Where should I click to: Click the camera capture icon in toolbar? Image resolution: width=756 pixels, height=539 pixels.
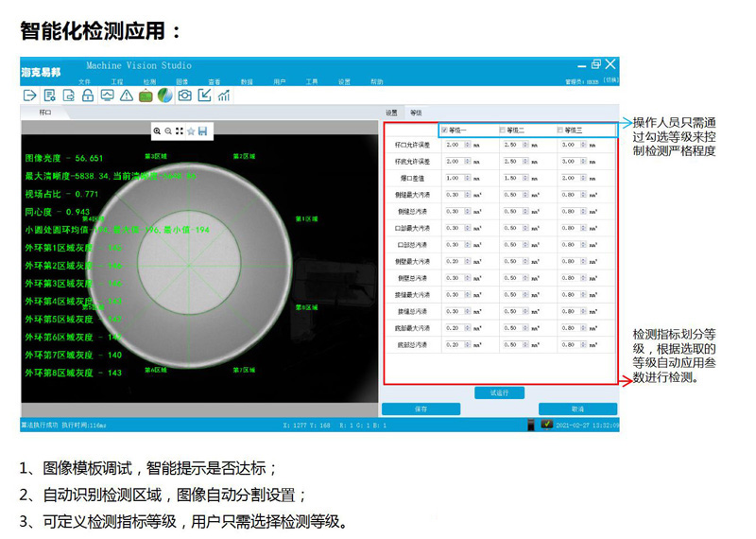185,96
